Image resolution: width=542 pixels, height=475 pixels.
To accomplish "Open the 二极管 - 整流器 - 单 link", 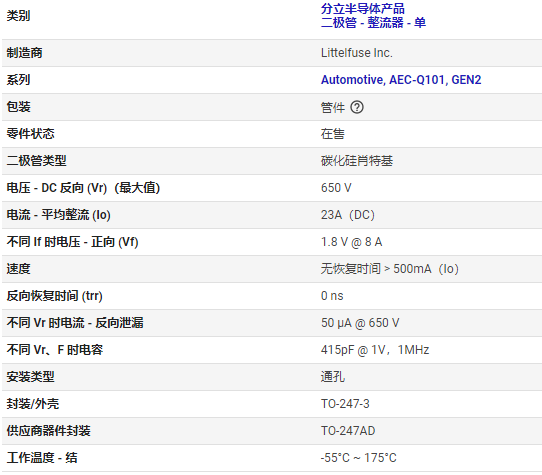I will click(373, 23).
